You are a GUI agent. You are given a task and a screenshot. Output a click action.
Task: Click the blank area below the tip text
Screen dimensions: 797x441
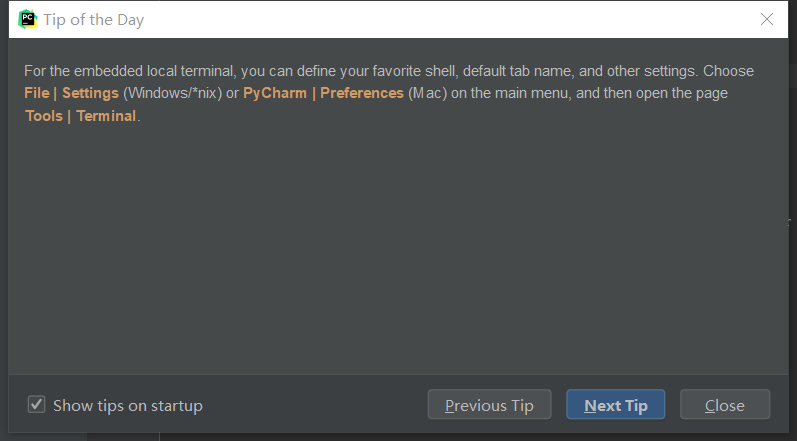pyautogui.click(x=400, y=250)
